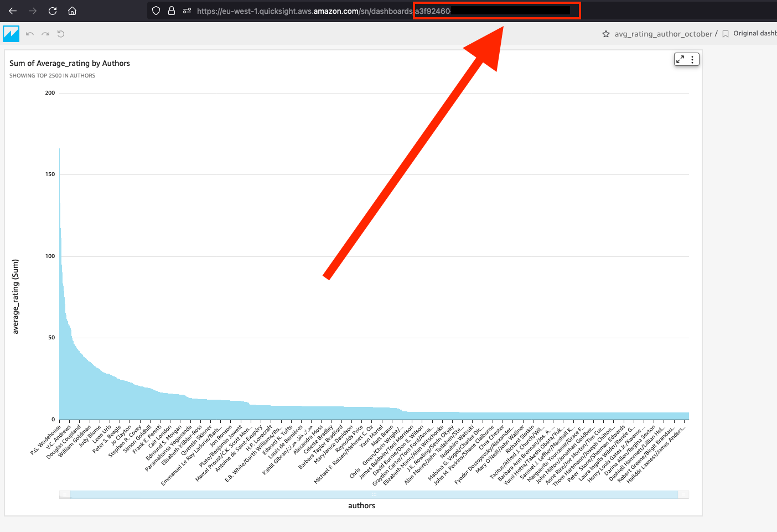
Task: Click the QuickSight logo icon
Action: (x=11, y=33)
